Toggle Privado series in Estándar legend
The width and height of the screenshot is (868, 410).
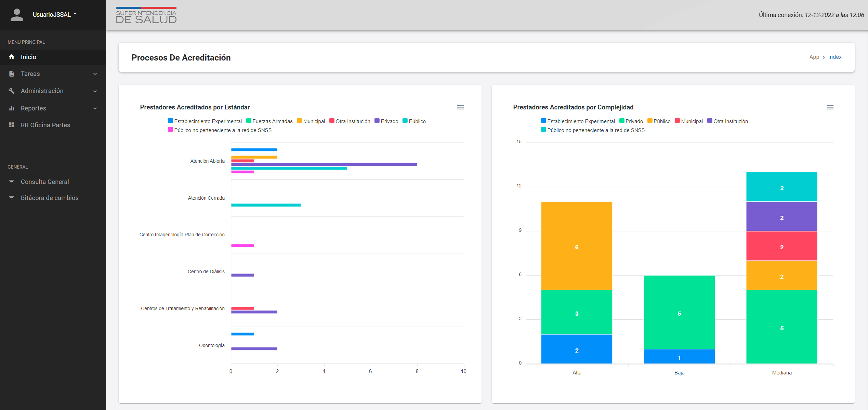point(386,121)
